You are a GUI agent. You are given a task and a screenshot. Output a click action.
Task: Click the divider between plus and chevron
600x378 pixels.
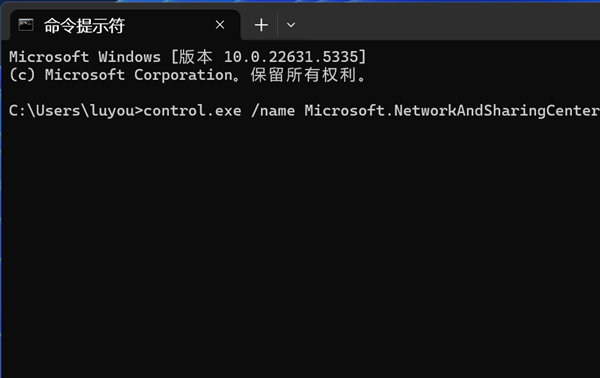pos(277,25)
